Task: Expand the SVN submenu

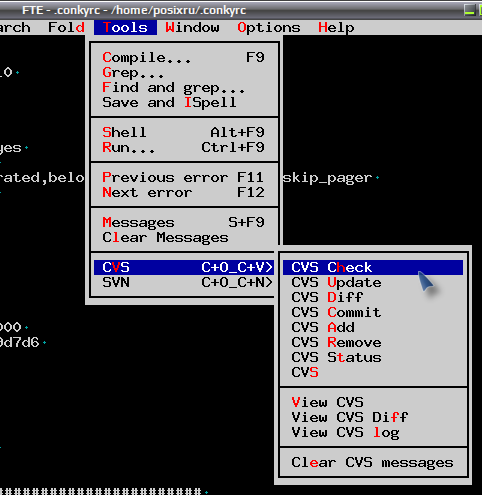Action: pyautogui.click(x=184, y=282)
